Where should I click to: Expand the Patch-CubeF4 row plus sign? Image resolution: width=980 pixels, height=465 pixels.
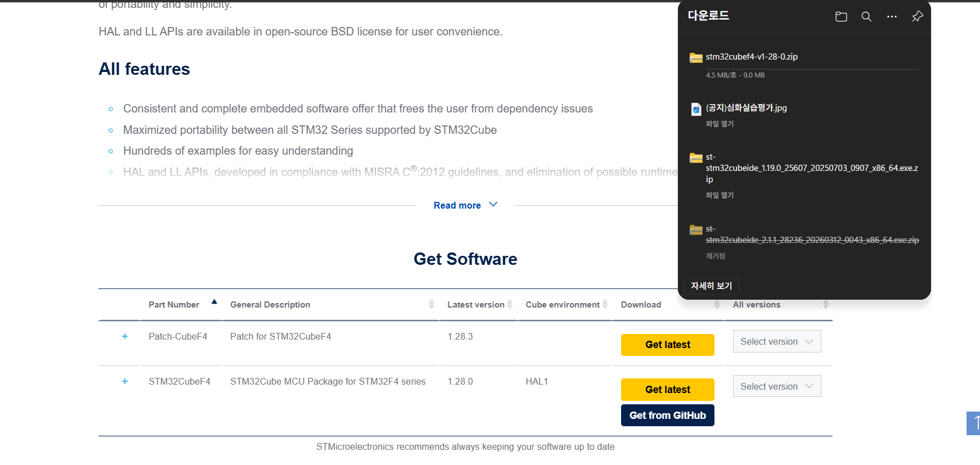(x=125, y=336)
